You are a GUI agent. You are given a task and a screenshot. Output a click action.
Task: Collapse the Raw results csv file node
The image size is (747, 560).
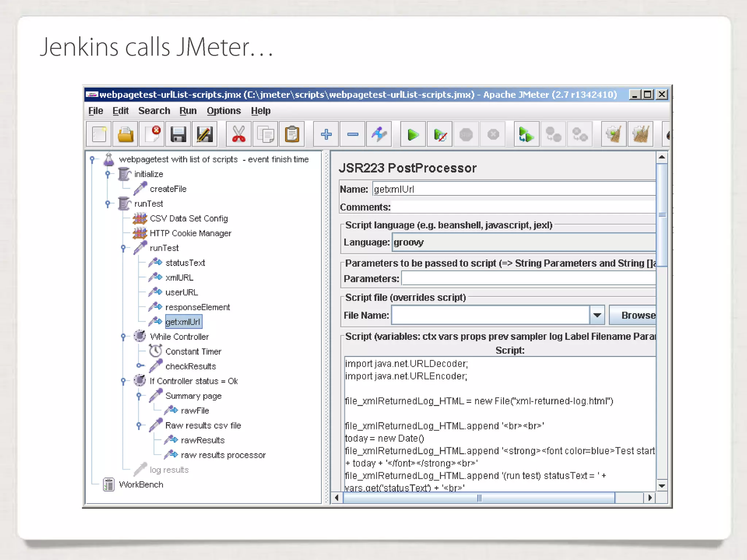(139, 425)
